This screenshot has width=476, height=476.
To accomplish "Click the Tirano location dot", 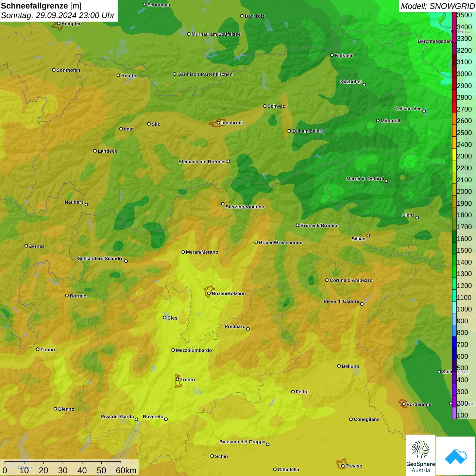I will [x=38, y=349].
